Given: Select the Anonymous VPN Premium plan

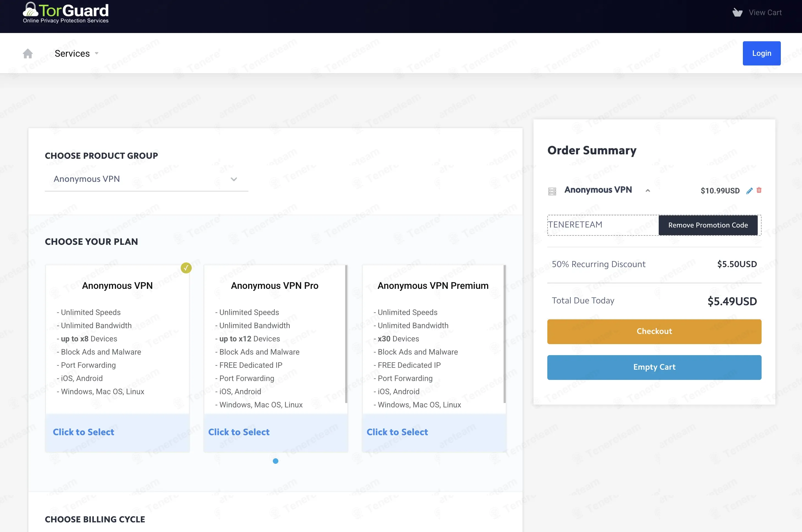Looking at the screenshot, I should [x=397, y=432].
